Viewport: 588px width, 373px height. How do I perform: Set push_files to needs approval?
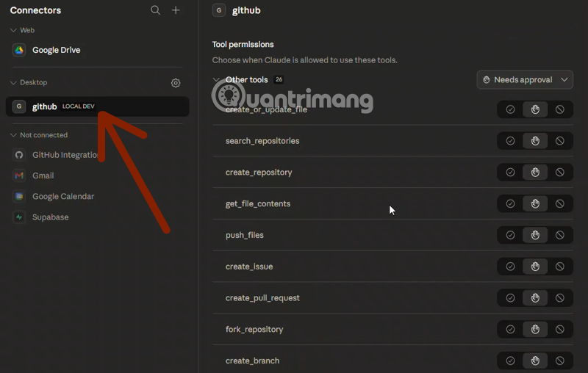pyautogui.click(x=535, y=235)
